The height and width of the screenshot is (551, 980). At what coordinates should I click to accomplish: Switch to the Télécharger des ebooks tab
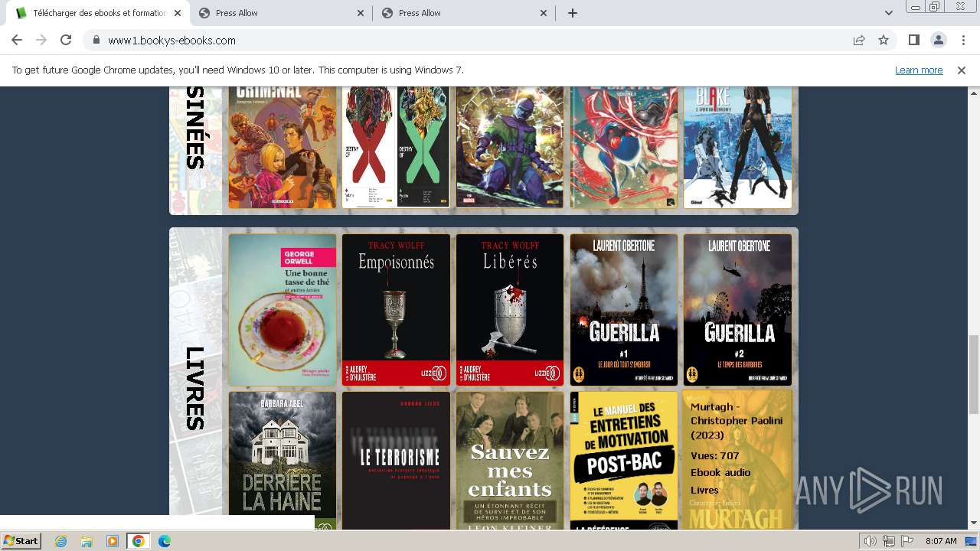[x=100, y=13]
